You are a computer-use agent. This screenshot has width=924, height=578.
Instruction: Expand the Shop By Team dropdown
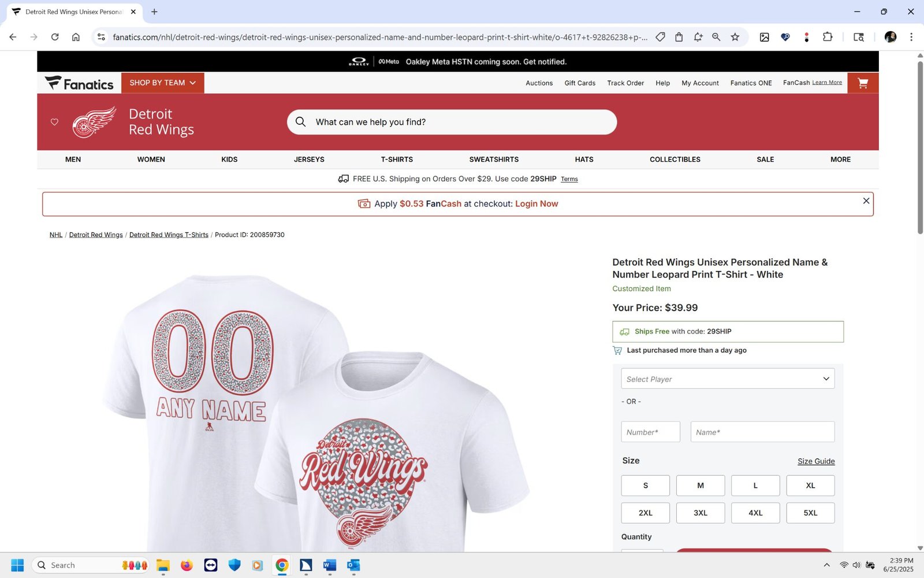point(163,83)
